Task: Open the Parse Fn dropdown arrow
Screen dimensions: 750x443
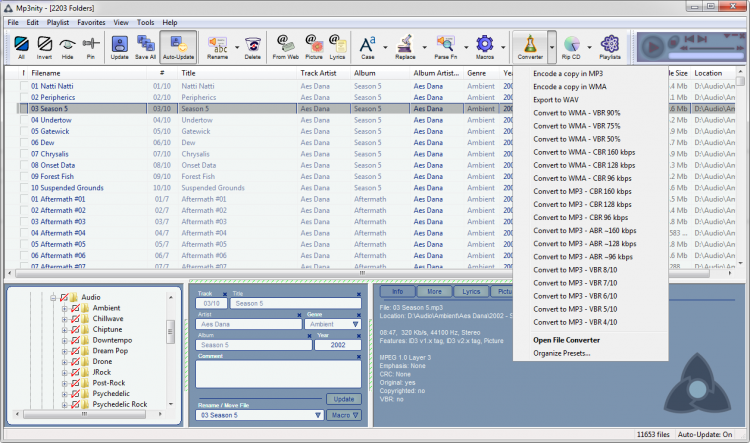Action: (466, 47)
